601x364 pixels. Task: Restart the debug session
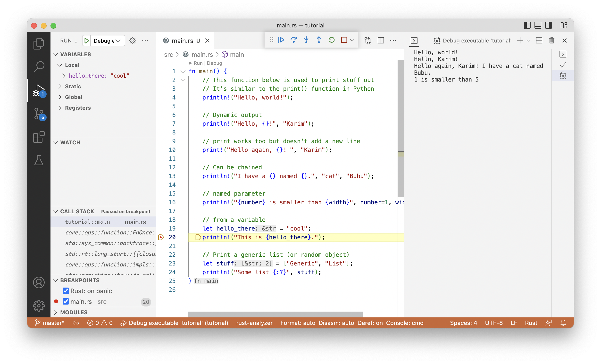click(331, 40)
